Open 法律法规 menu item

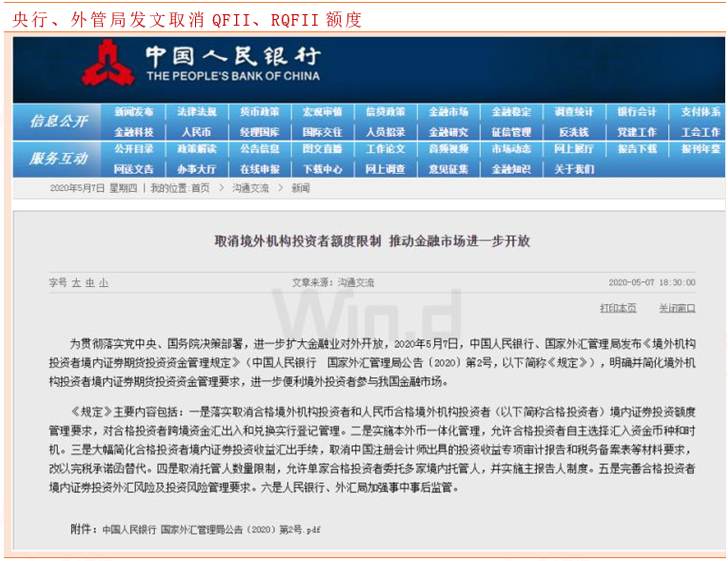[197, 112]
